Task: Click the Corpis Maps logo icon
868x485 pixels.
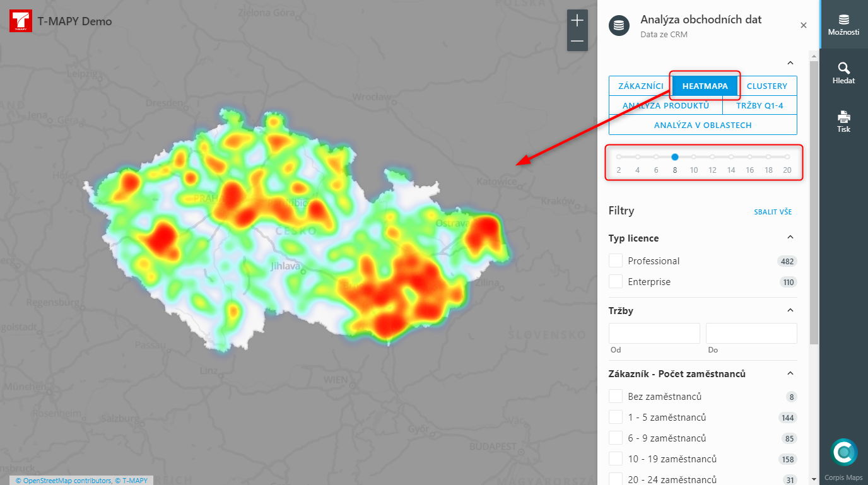Action: 843,452
